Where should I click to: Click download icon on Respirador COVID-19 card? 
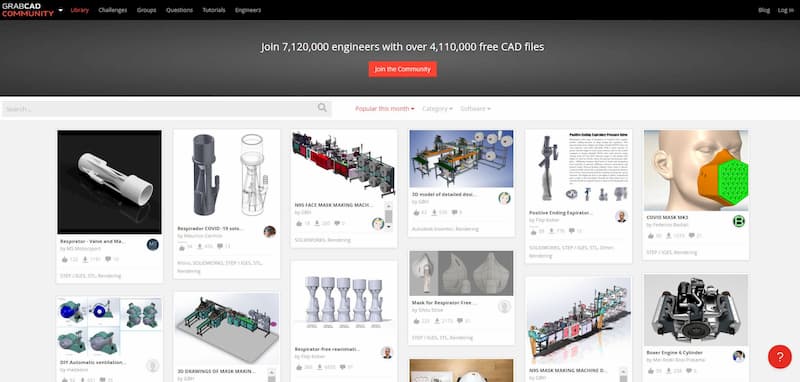click(200, 247)
